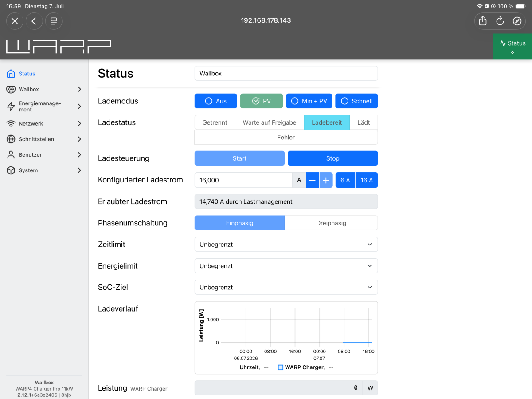Tap the wifi icon in iPad status bar
532x399 pixels.
click(480, 6)
